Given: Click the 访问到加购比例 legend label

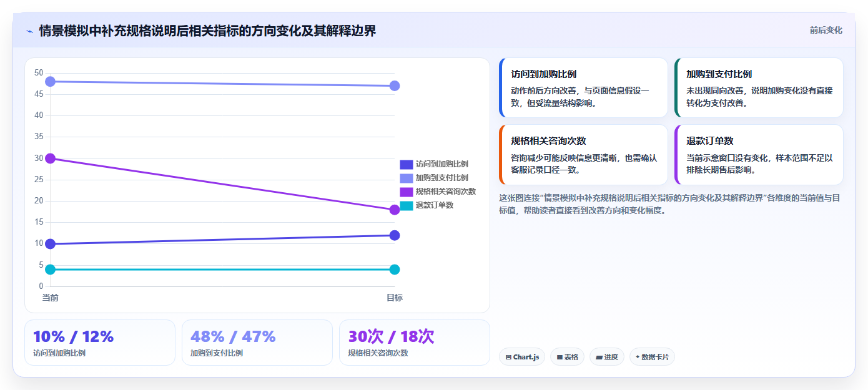Looking at the screenshot, I should click(442, 164).
